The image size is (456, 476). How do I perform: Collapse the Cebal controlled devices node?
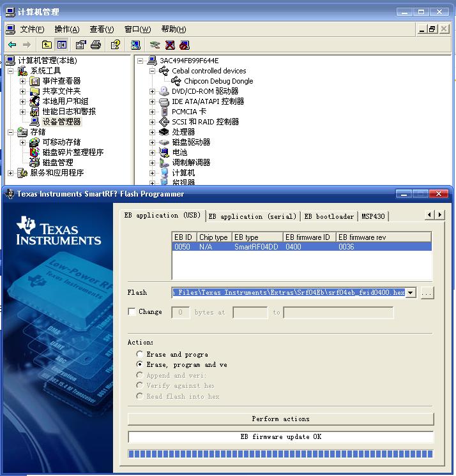pos(152,71)
